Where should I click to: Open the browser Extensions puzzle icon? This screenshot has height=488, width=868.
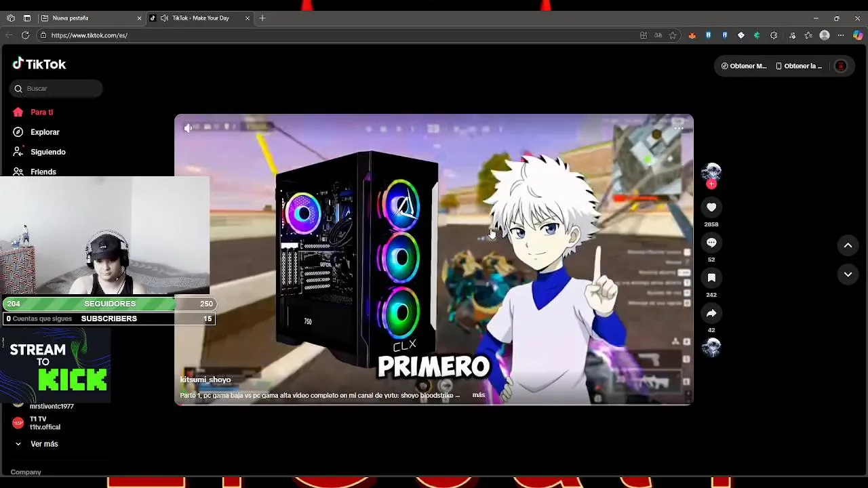pyautogui.click(x=774, y=35)
